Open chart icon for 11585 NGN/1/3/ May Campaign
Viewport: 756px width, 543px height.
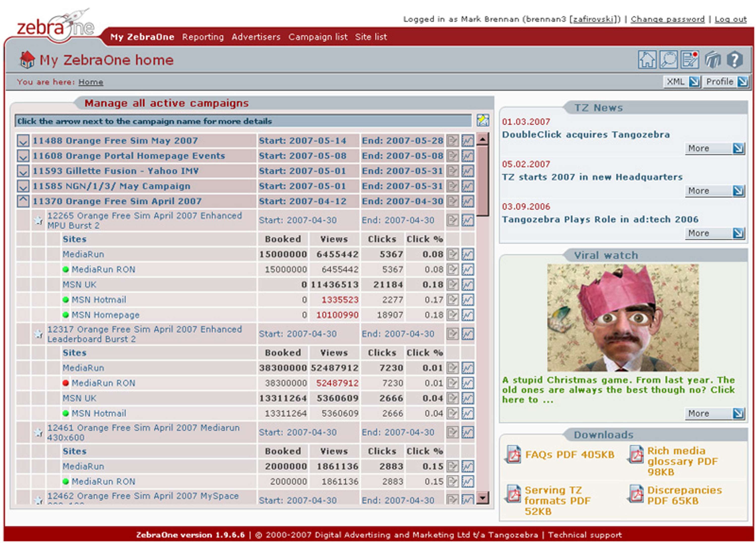tap(468, 186)
